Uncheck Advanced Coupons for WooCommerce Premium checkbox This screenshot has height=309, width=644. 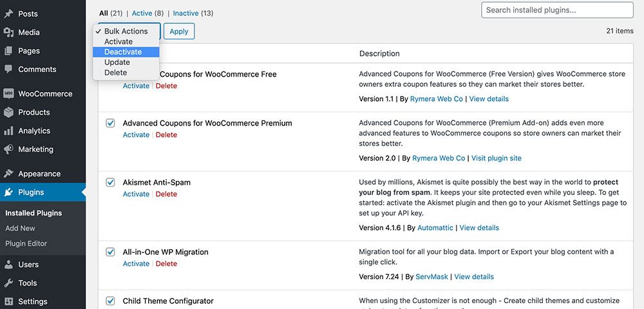coord(111,123)
